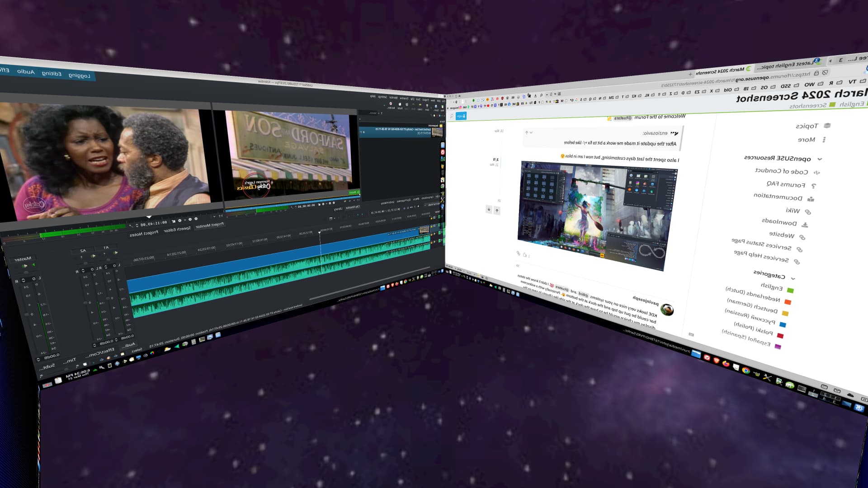Screen dimensions: 868x488
Task: Click the new tab plus icon
Action: pyautogui.click(x=690, y=74)
